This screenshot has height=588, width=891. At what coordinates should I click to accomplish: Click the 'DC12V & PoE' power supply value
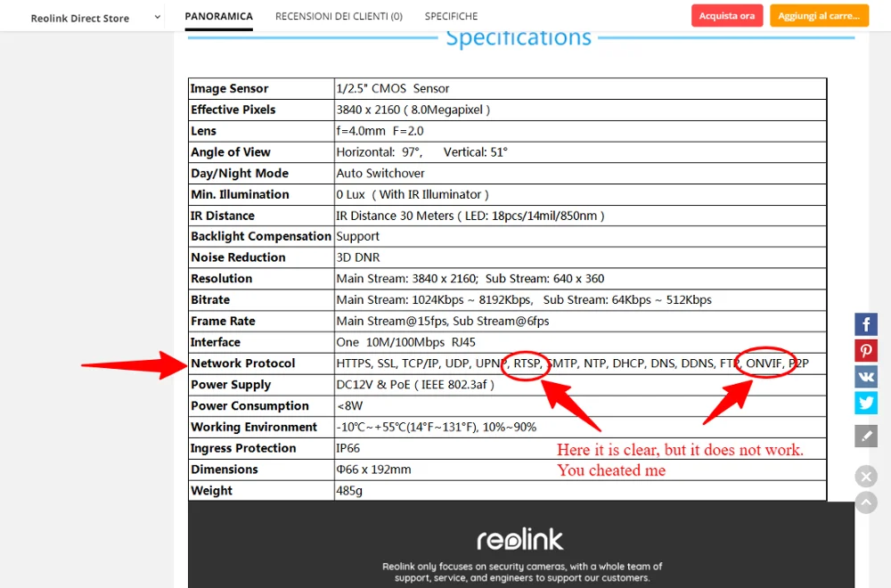click(x=415, y=385)
